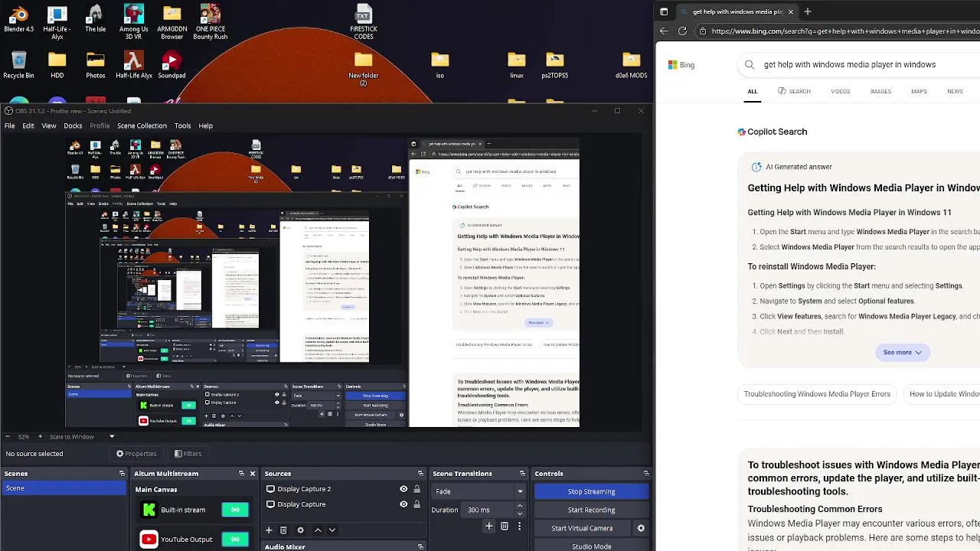The width and height of the screenshot is (980, 551).
Task: Select the ps2TOPS5 folder
Action: pyautogui.click(x=554, y=66)
